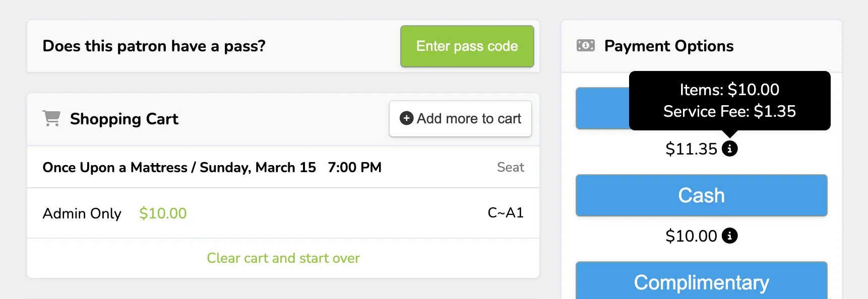Select the Admin Only ticket row
The width and height of the screenshot is (868, 299).
283,213
